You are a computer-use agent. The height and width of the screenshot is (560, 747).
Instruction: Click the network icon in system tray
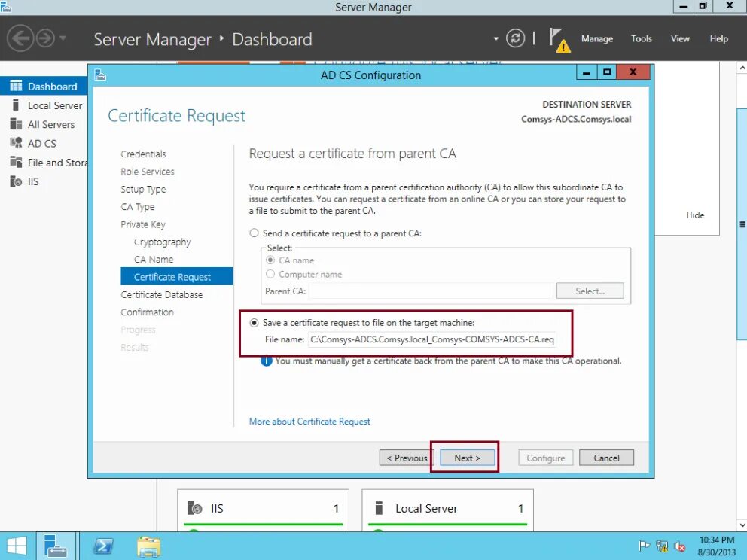tap(662, 546)
